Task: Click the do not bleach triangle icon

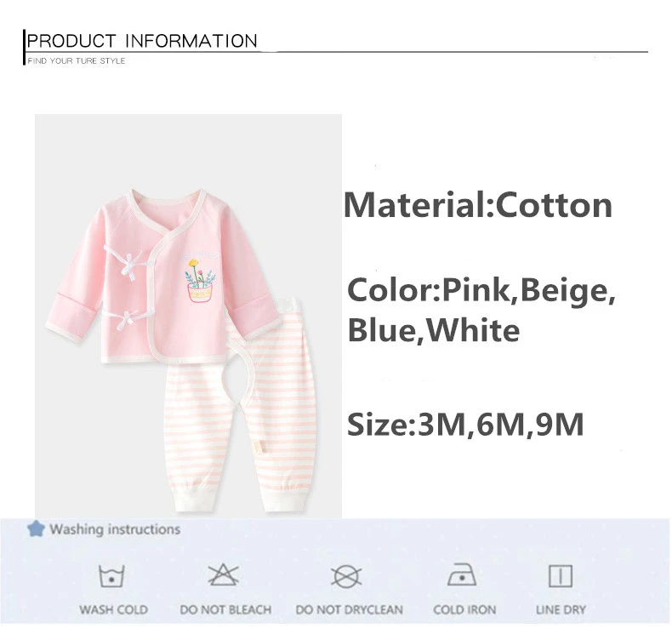Action: (x=223, y=575)
